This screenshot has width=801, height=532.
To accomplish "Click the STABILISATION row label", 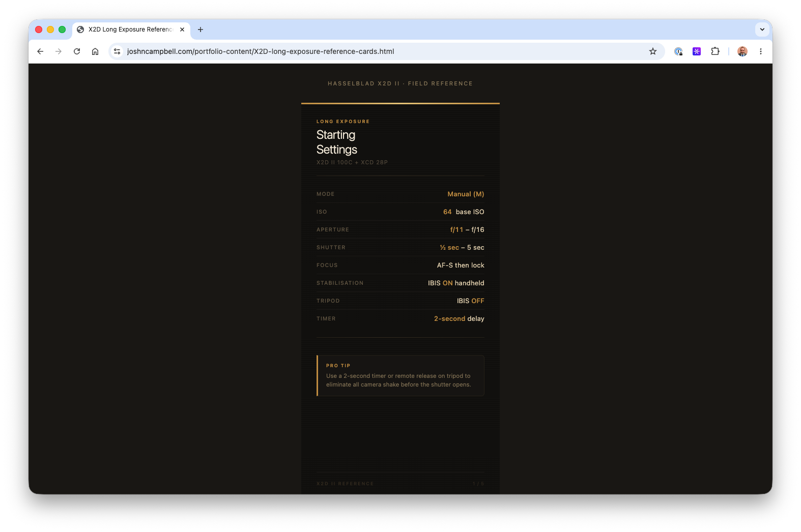I will click(340, 283).
